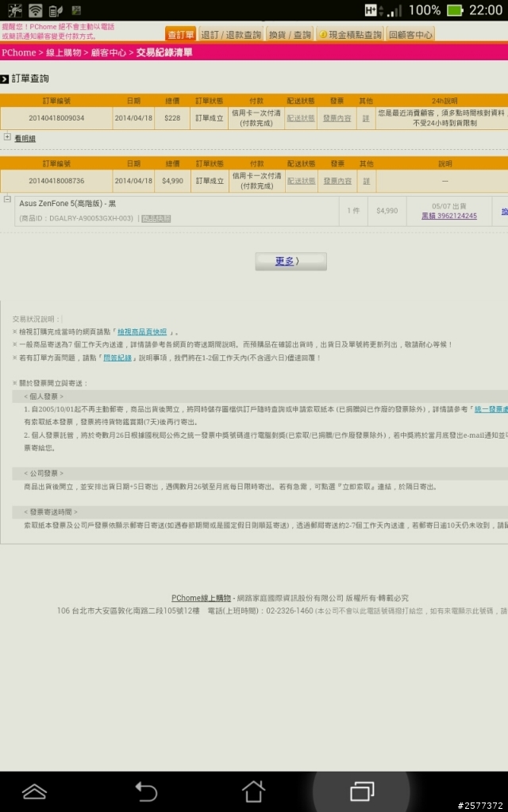Tap the battery-leaf power saver notification icon
This screenshot has height=812, width=508.
point(56,10)
